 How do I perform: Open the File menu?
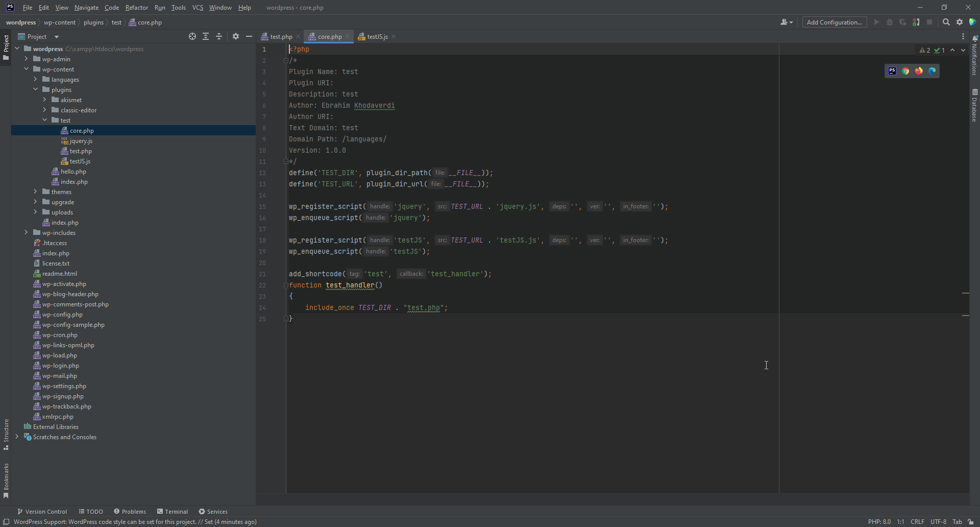[x=28, y=8]
